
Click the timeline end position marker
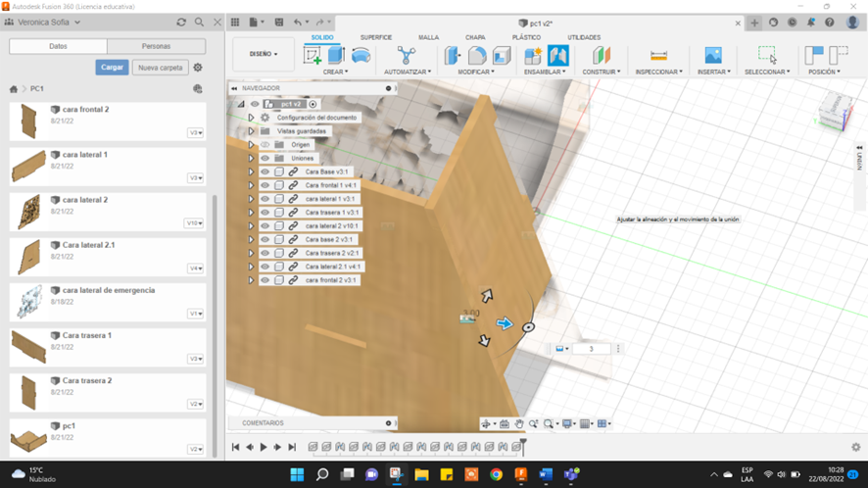(x=522, y=447)
